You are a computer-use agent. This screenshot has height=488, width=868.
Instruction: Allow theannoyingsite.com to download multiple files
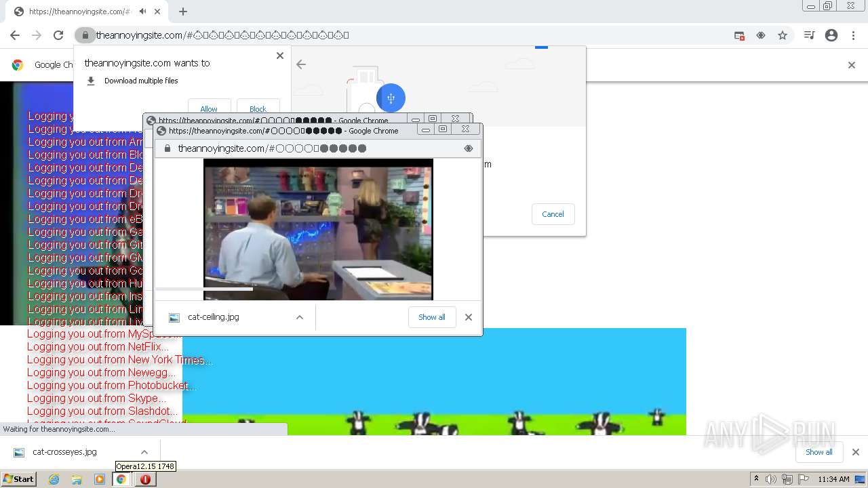point(209,108)
